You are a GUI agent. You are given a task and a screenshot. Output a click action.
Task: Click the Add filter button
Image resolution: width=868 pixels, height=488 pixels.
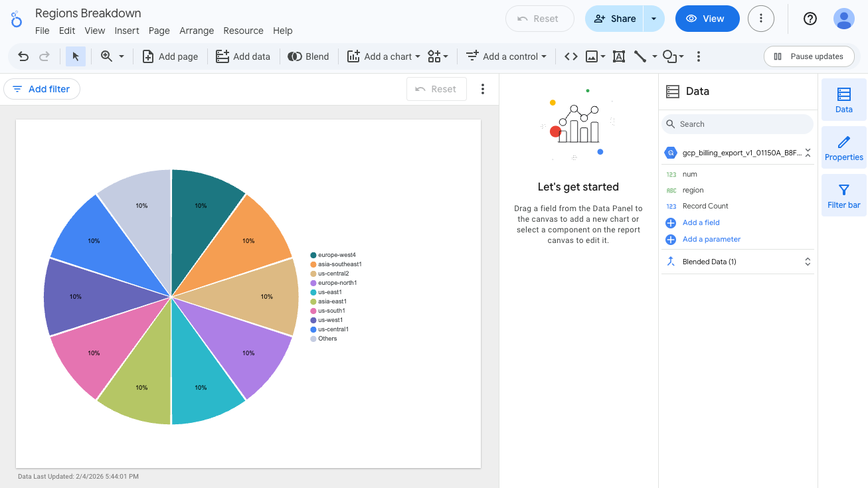pos(42,88)
